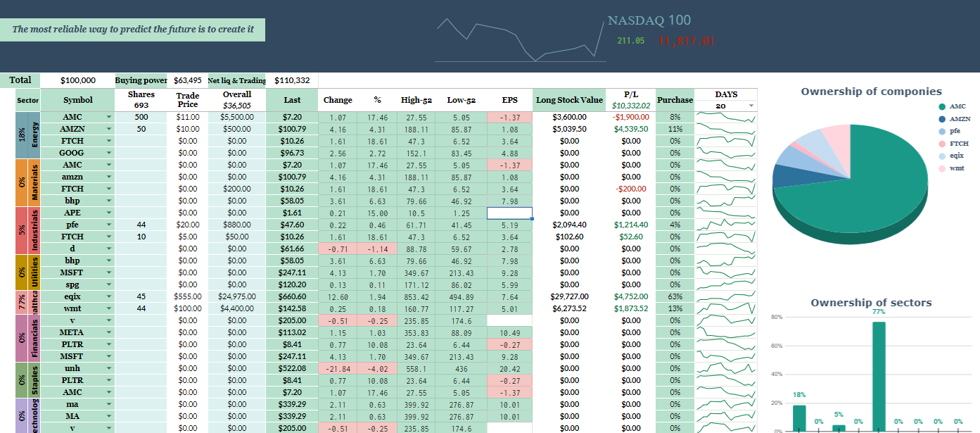Click the red 11,817.01 index value
The height and width of the screenshot is (433, 980).
(x=686, y=41)
